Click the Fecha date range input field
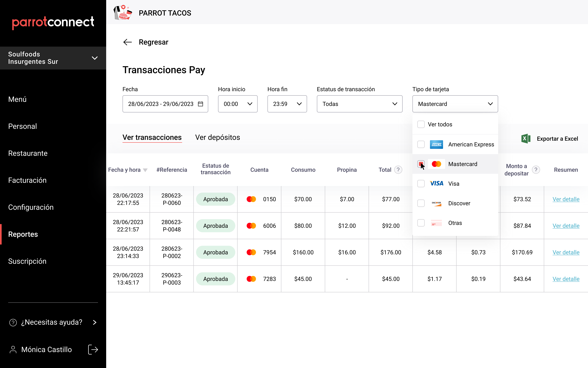 [165, 104]
